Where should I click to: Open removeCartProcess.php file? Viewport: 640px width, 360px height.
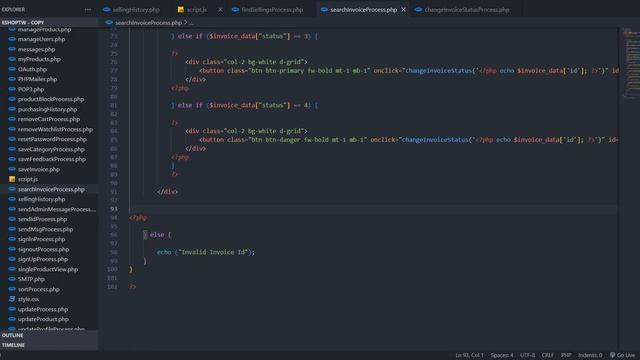click(49, 119)
